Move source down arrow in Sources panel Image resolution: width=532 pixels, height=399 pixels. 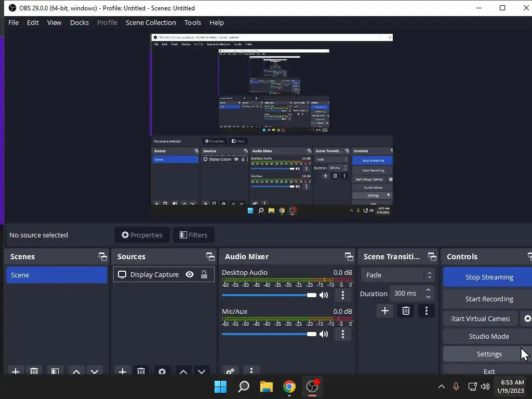click(202, 371)
